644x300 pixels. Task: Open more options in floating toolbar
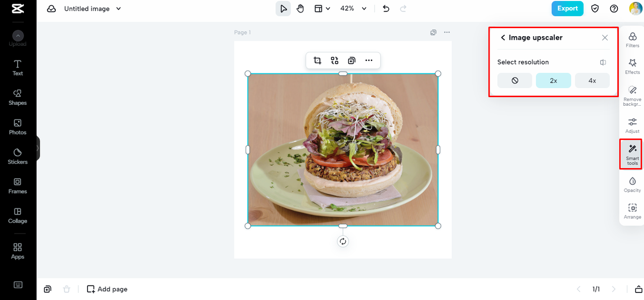point(369,60)
